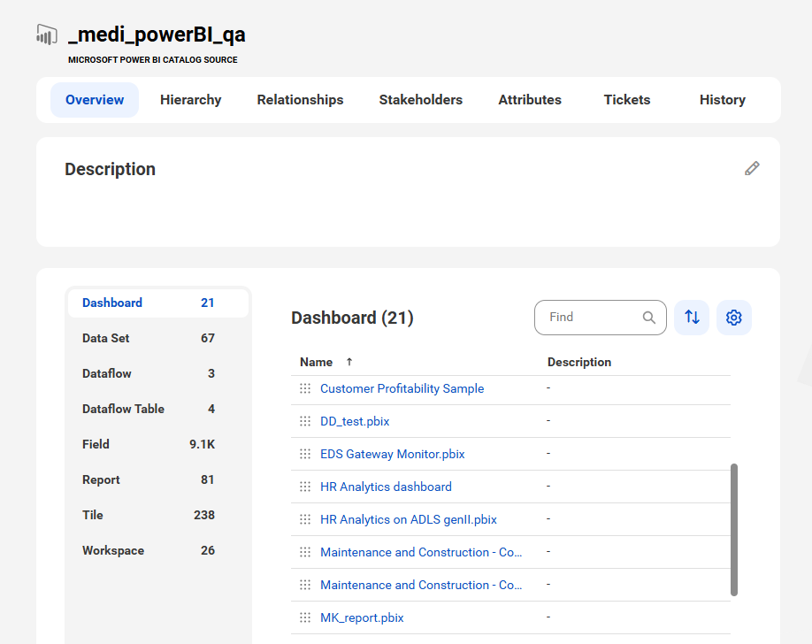Click drag handle beside HR Analytics on ADLS genII.pbix
Screen dimensions: 812x644
pos(305,519)
